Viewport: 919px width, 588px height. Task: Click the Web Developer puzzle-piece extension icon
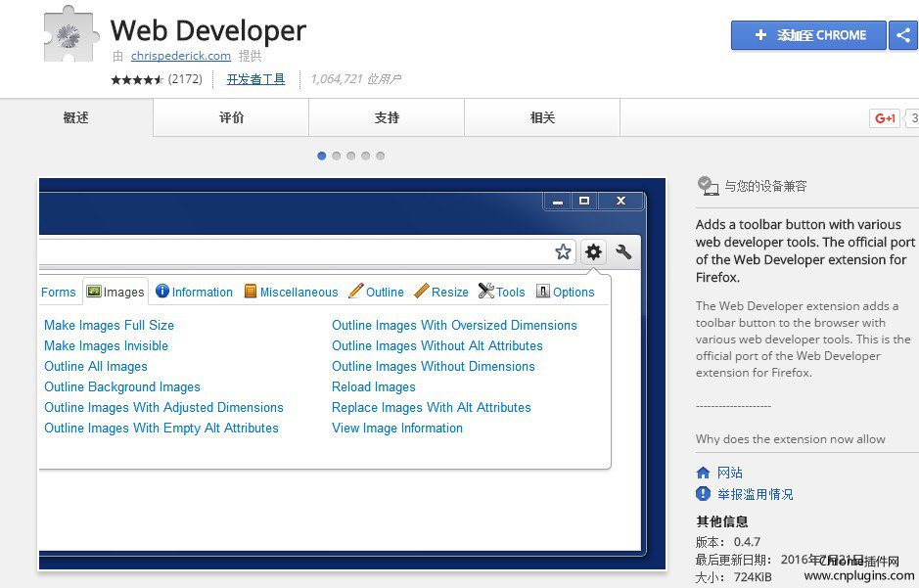pyautogui.click(x=69, y=34)
